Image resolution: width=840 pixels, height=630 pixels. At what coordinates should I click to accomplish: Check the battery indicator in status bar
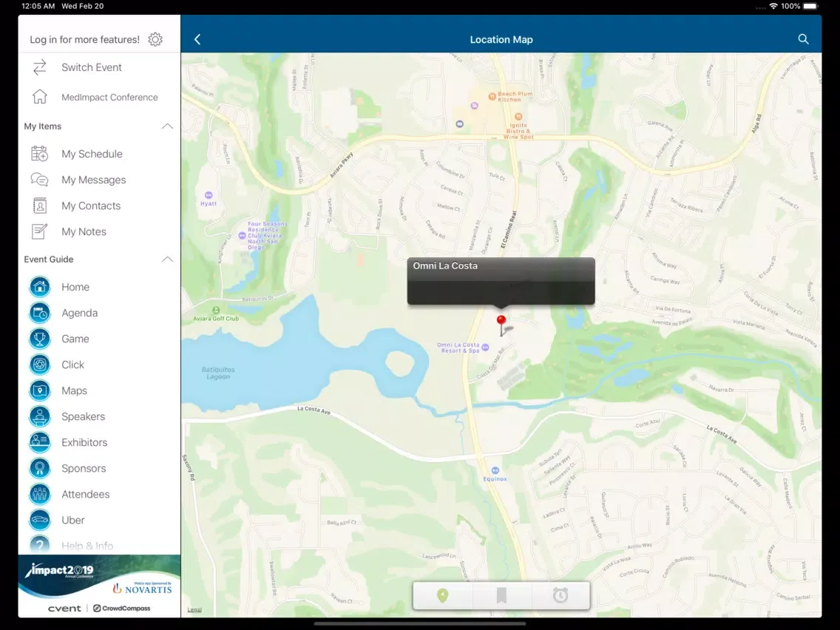(x=811, y=7)
